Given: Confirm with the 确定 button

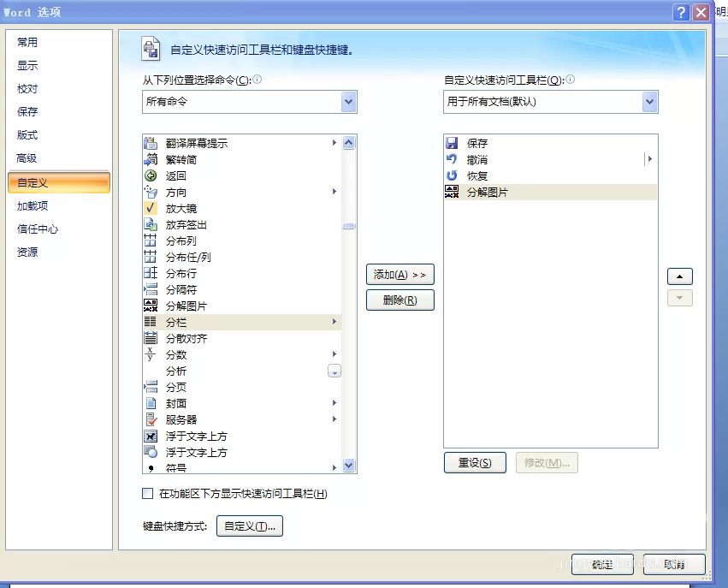Looking at the screenshot, I should (x=602, y=564).
